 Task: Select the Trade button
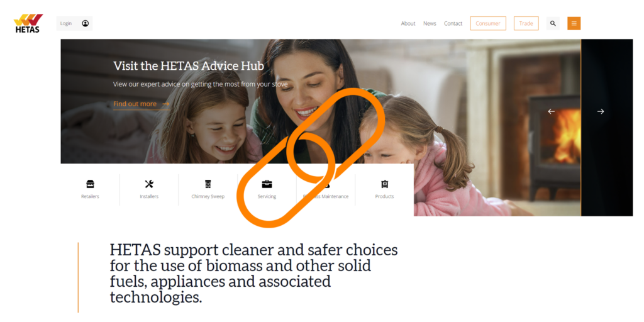coord(526,23)
